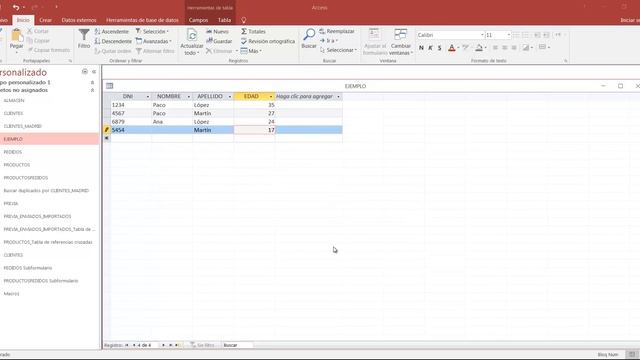
Task: Toggle left text alignment
Action: (495, 48)
